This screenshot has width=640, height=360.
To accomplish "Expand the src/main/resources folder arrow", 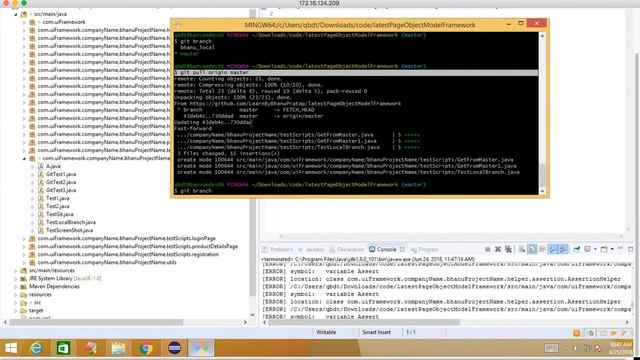I will (16, 271).
